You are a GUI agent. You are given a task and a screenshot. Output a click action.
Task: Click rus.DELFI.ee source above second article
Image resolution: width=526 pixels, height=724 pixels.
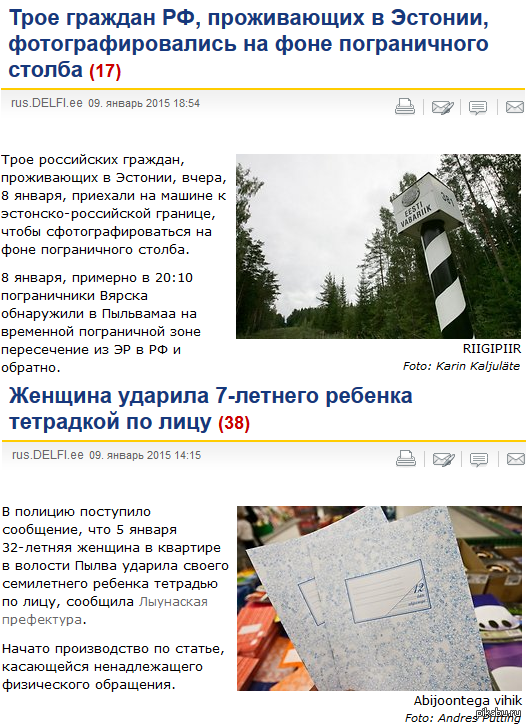[x=48, y=455]
